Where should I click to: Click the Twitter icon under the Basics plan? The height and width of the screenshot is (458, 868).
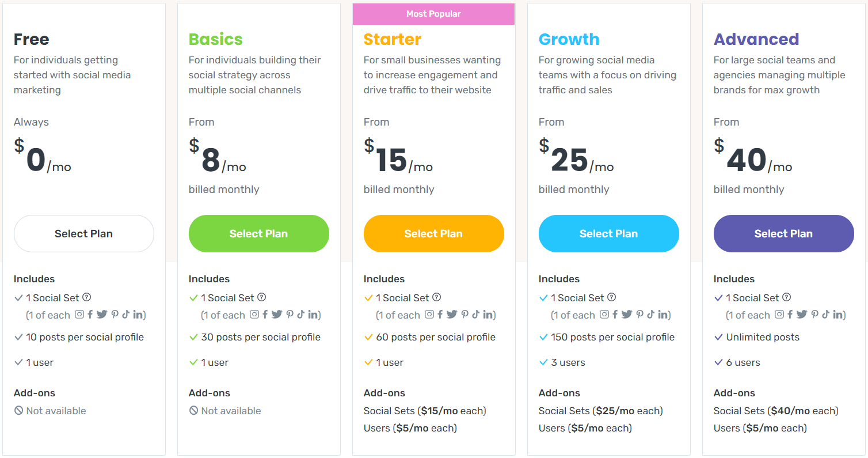pyautogui.click(x=277, y=315)
